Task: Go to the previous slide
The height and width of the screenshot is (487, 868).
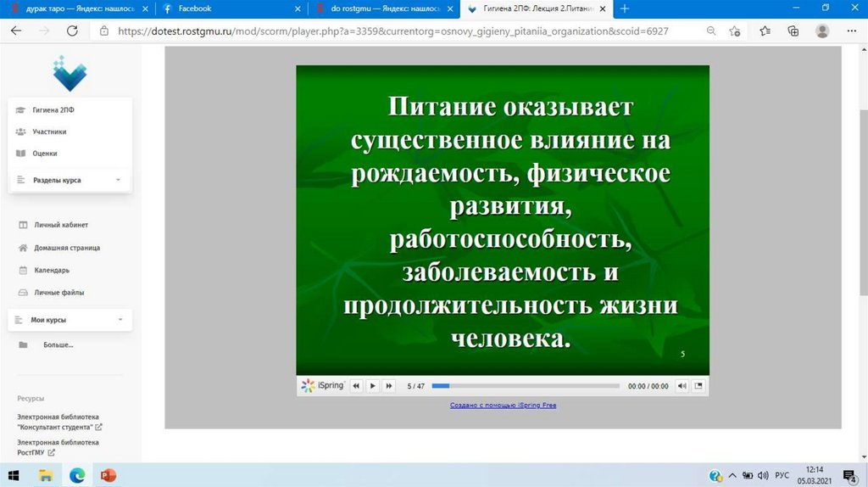Action: [x=356, y=386]
